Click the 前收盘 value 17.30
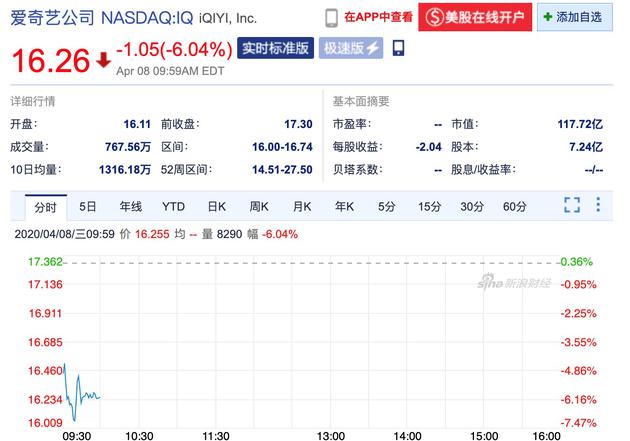Viewport: 630px width, 441px height. coord(299,124)
